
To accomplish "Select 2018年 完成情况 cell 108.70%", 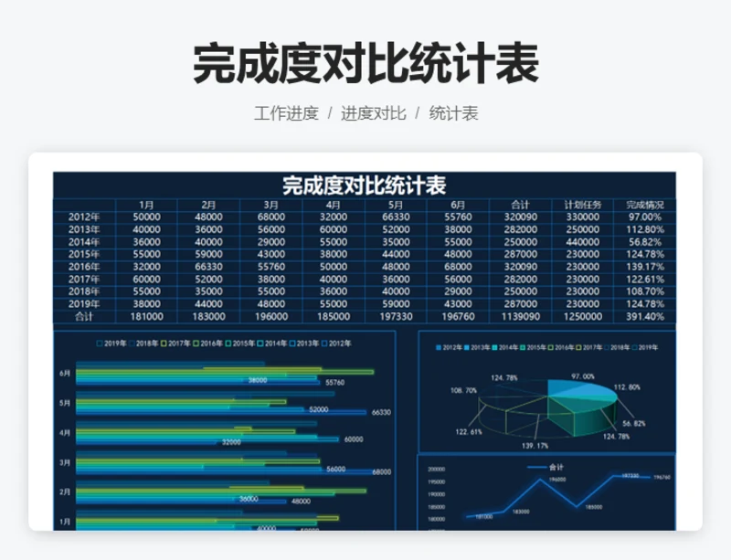I will point(645,291).
